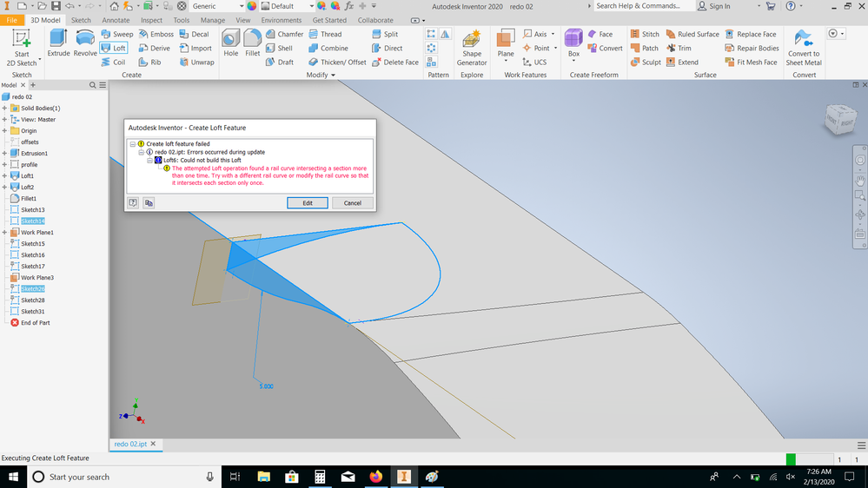The image size is (868, 488).
Task: Activate the Loft tool
Action: 114,48
